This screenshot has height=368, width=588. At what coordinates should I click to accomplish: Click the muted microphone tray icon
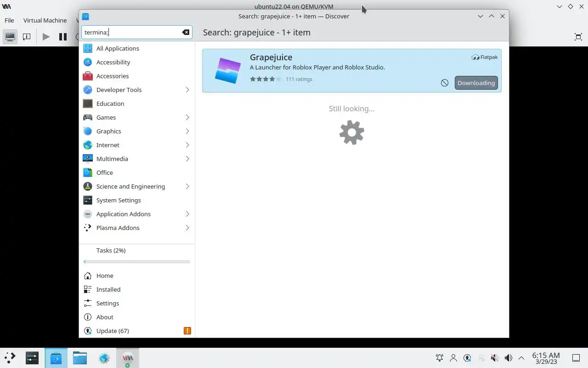pyautogui.click(x=495, y=358)
